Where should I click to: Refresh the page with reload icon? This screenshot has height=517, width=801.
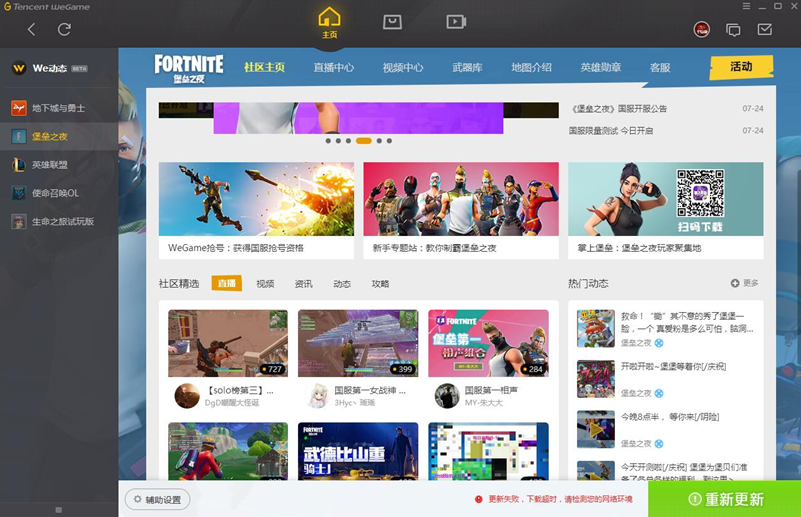pyautogui.click(x=64, y=30)
